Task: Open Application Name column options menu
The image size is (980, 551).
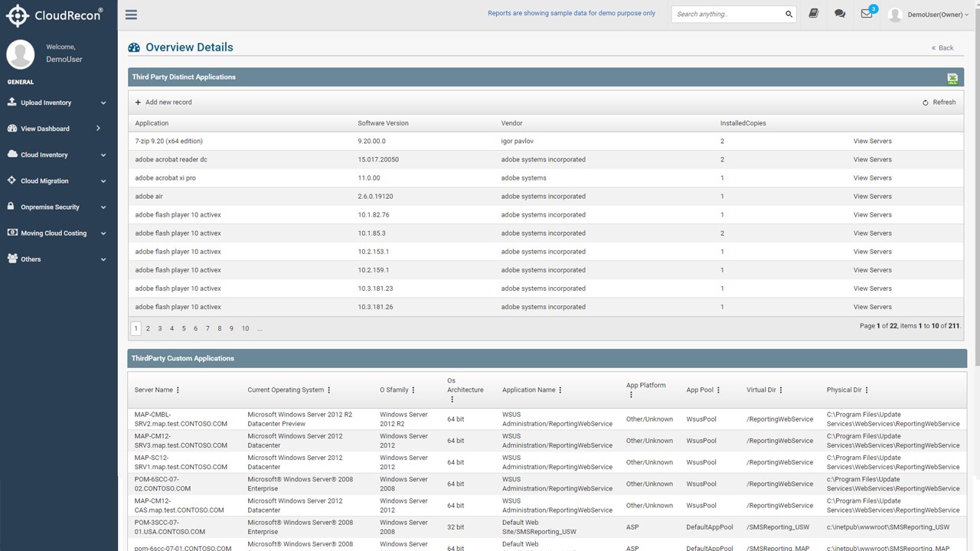Action: point(560,390)
